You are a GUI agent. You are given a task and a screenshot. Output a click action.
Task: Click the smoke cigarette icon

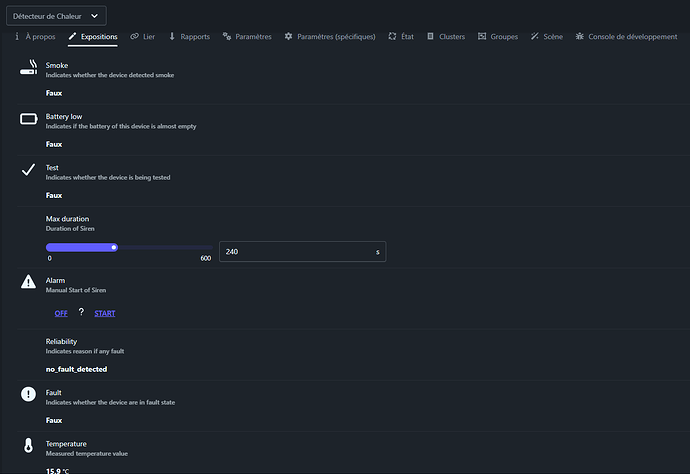29,68
